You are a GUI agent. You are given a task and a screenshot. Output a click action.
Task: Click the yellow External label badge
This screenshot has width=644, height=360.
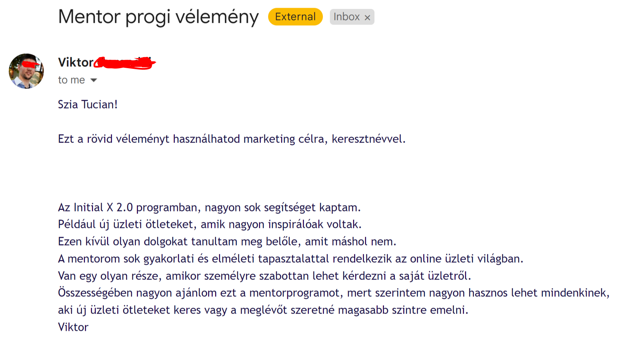coord(295,17)
